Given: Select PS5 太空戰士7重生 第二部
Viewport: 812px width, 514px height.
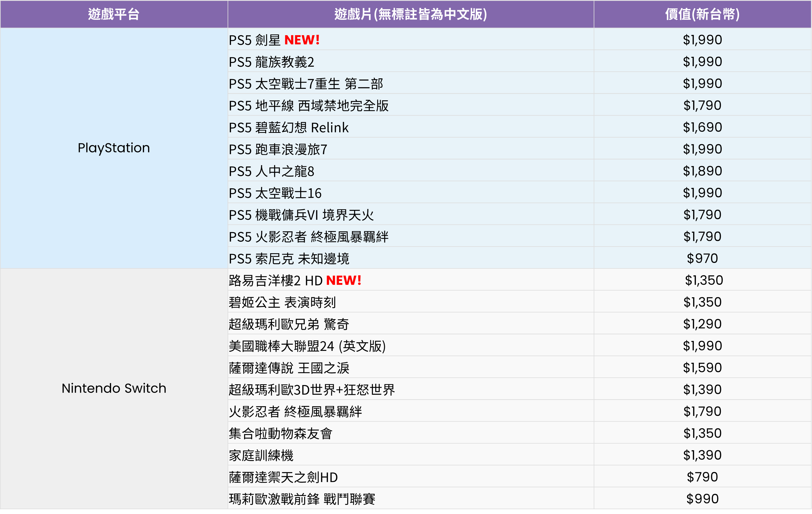Looking at the screenshot, I should (306, 84).
